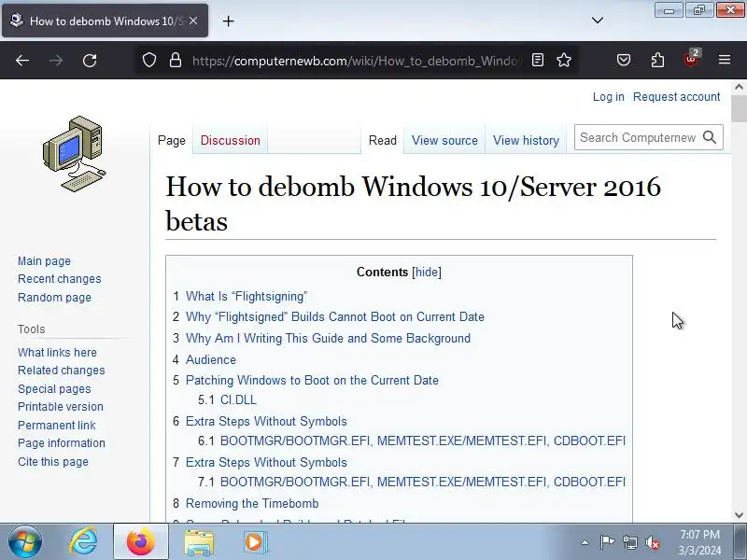Open the View history tab
The width and height of the screenshot is (747, 560).
click(526, 141)
